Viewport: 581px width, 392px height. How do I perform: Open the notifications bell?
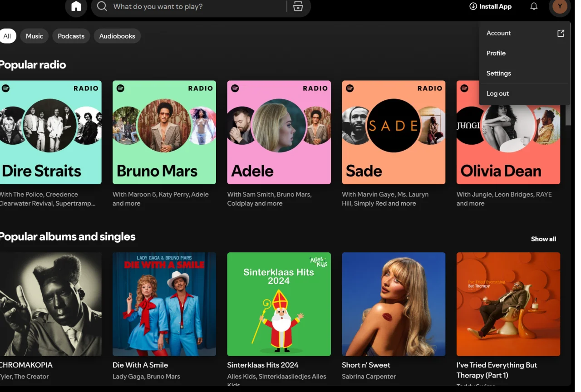pyautogui.click(x=534, y=6)
